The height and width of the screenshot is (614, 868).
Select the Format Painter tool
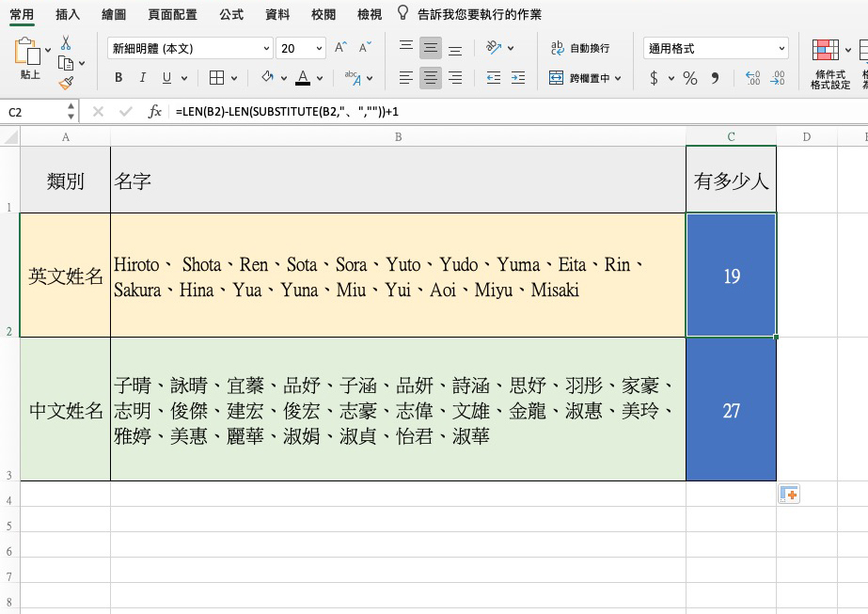[x=66, y=83]
